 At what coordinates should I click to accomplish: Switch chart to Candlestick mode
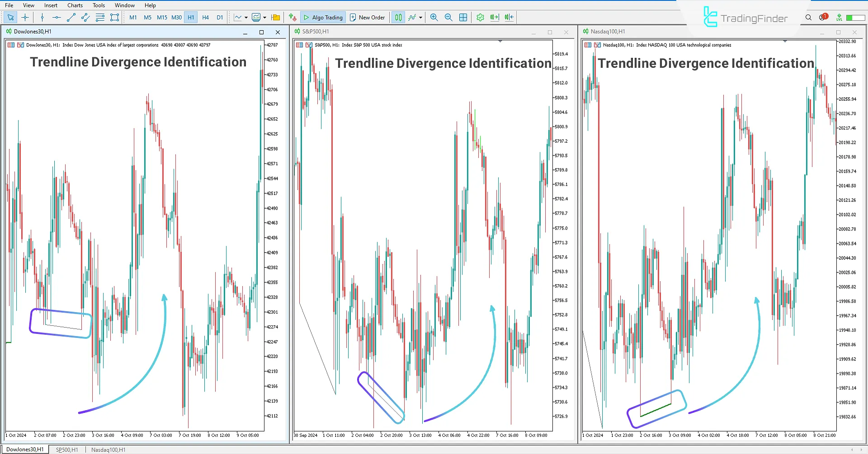pos(398,17)
